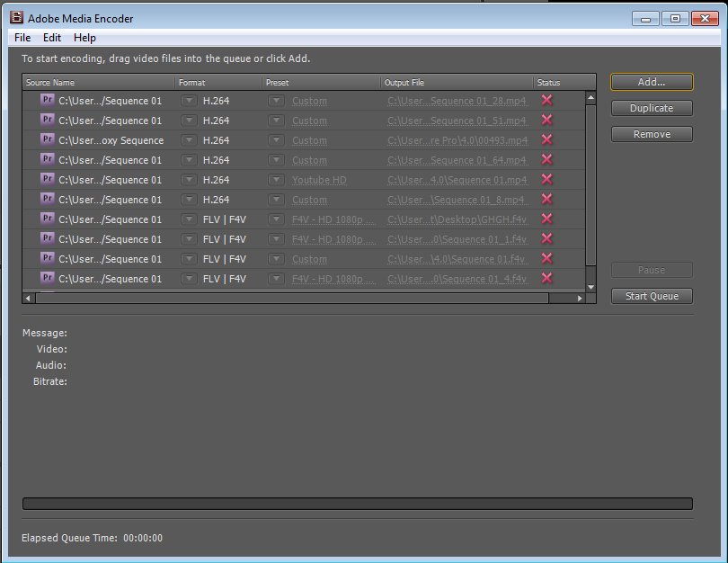Image resolution: width=728 pixels, height=563 pixels.
Task: Click Pr icon of GHGH.f4v row
Action: [x=48, y=219]
